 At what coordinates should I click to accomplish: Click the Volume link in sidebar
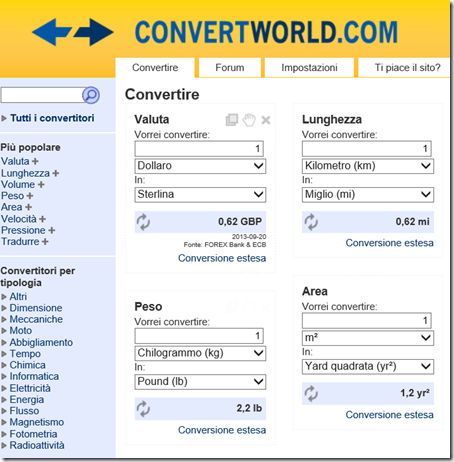(18, 185)
